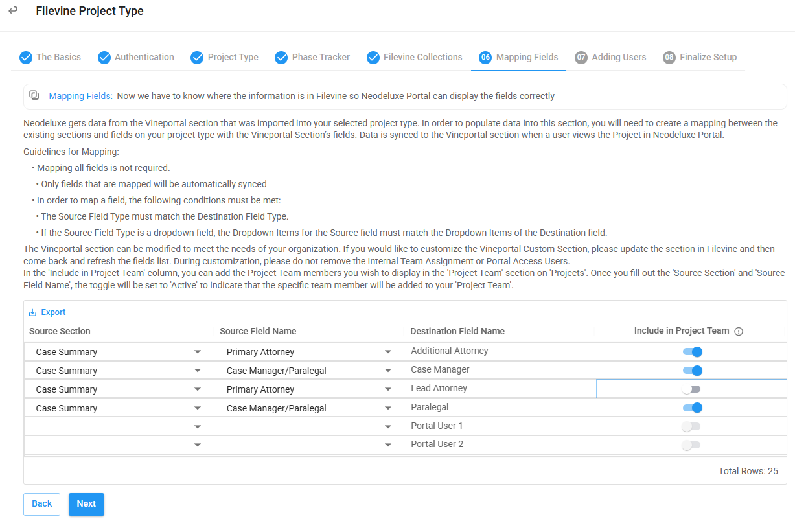The width and height of the screenshot is (795, 532).
Task: Click info icon next to Include in Project Team
Action: pyautogui.click(x=739, y=331)
